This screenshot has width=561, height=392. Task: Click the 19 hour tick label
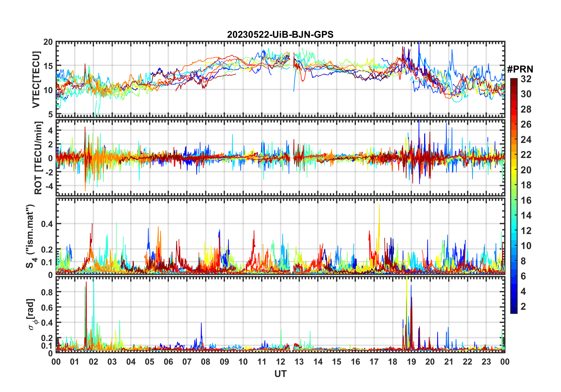pos(411,362)
